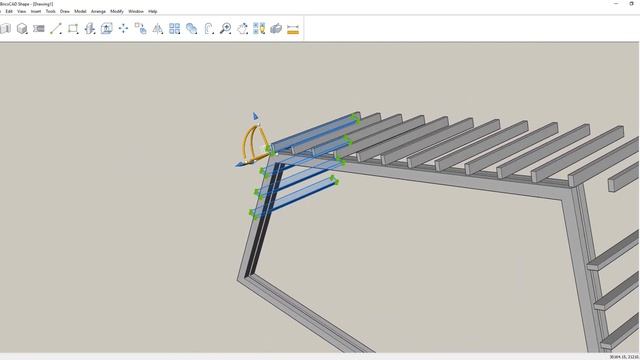Click the selection/paint properties icon
Viewport: 640px width, 360px height.
pyautogui.click(x=259, y=28)
